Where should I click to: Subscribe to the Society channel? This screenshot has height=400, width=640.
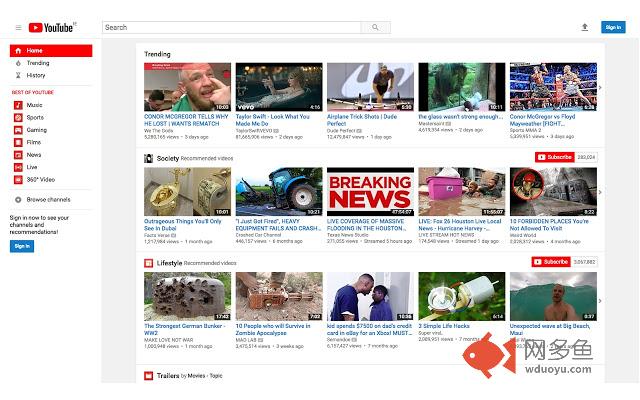tap(555, 157)
